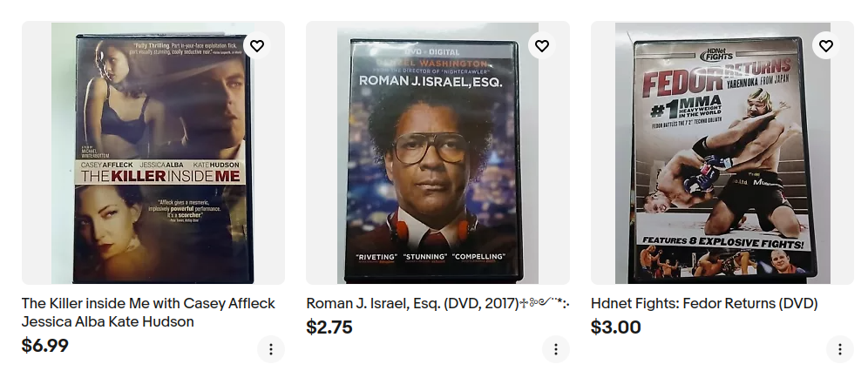This screenshot has height=371, width=868.
Task: Click the $3.00 price
Action: click(615, 327)
